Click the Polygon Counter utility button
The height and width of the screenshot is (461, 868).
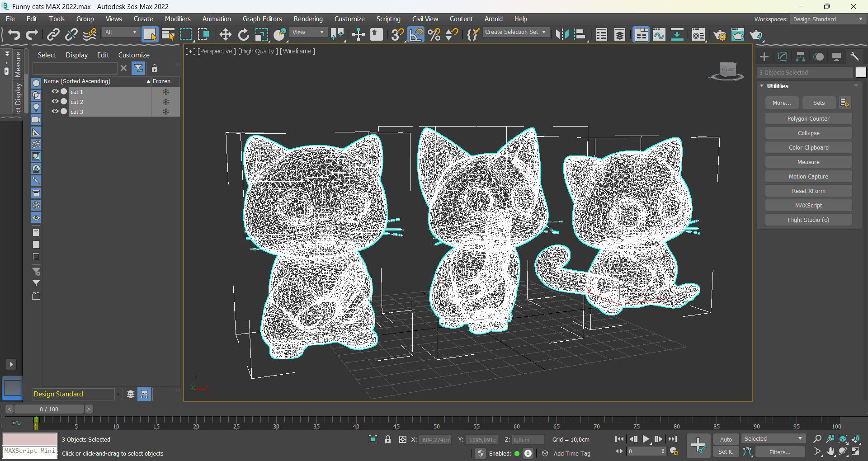pos(808,119)
